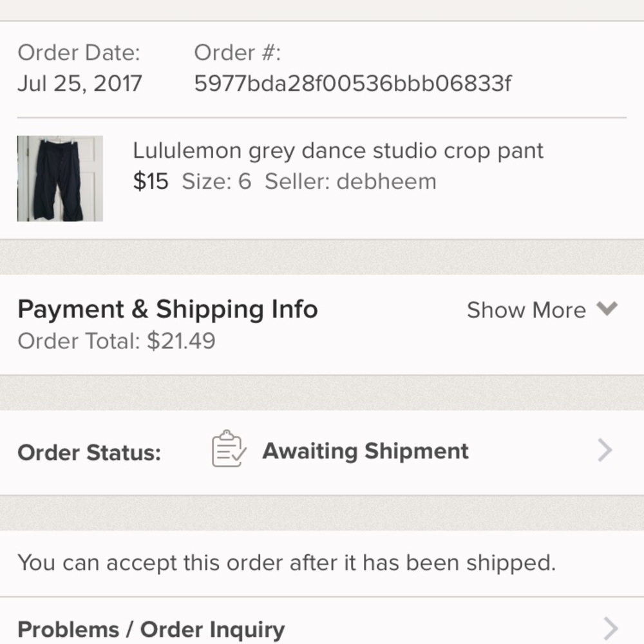Image resolution: width=644 pixels, height=644 pixels.
Task: Tap Awaiting Shipment status text
Action: pyautogui.click(x=365, y=451)
